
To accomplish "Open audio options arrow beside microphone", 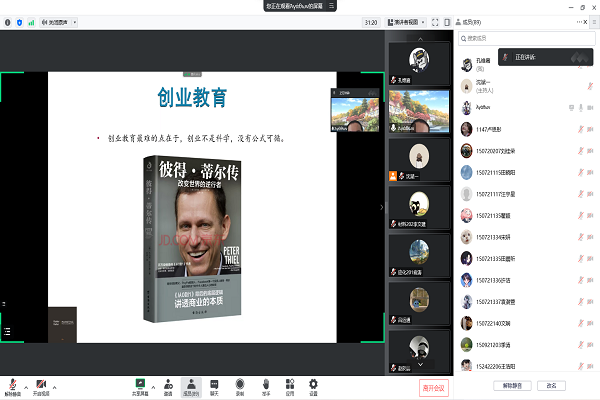I will pos(26,387).
